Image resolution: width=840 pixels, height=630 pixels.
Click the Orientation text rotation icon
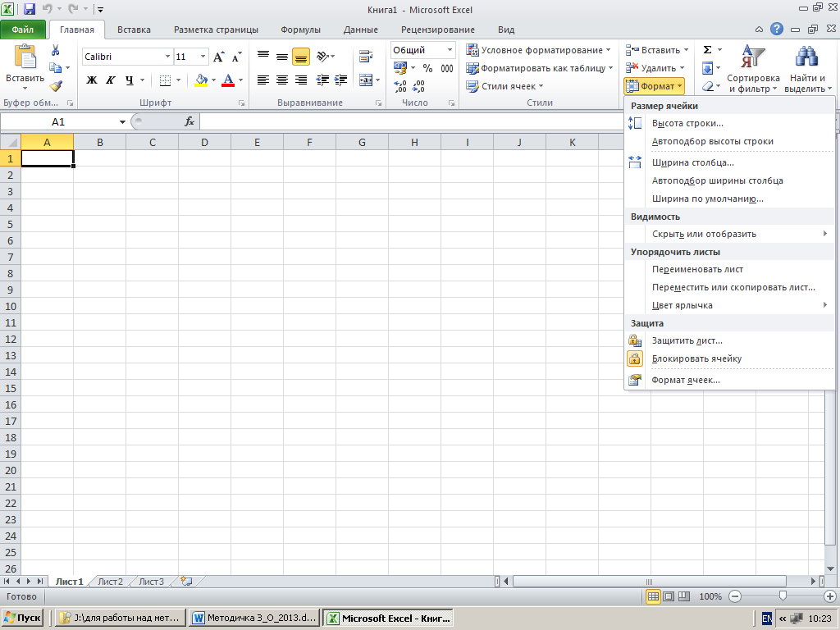tap(323, 57)
